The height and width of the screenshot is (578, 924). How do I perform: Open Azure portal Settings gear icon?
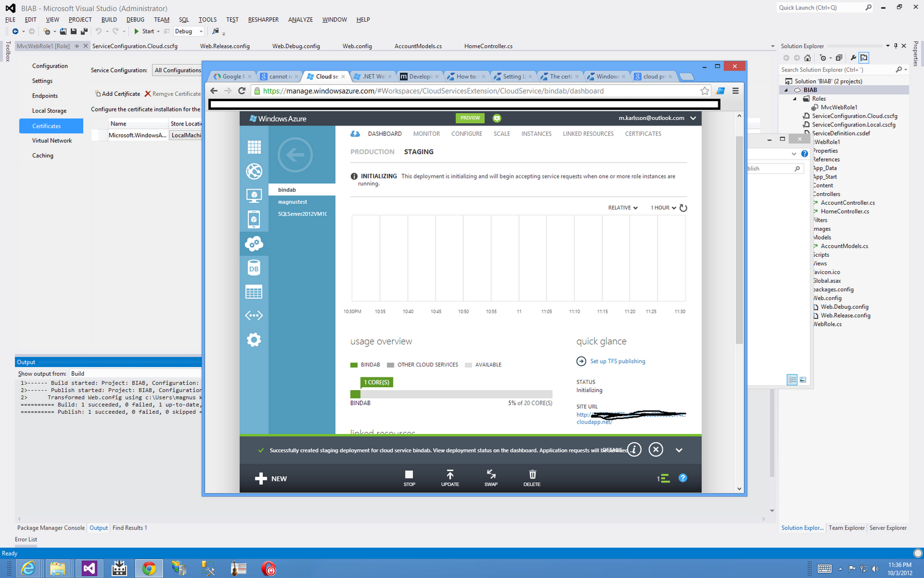pyautogui.click(x=254, y=340)
